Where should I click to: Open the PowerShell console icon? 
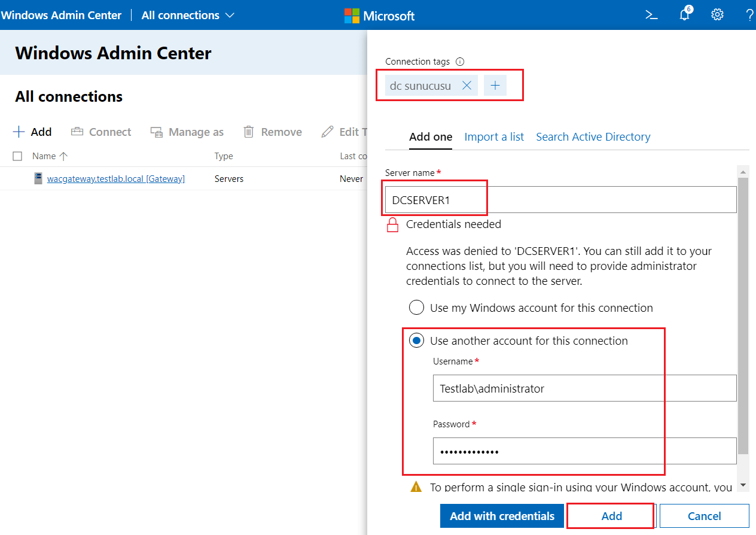click(652, 15)
